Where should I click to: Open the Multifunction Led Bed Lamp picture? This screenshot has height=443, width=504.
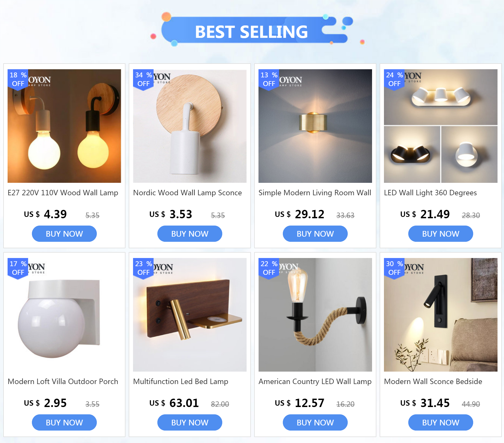(190, 315)
